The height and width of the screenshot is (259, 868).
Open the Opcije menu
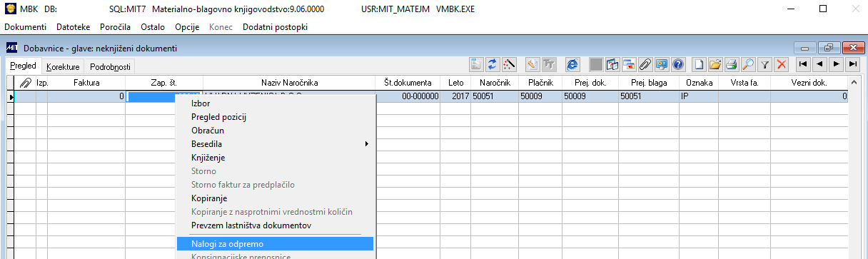point(188,26)
